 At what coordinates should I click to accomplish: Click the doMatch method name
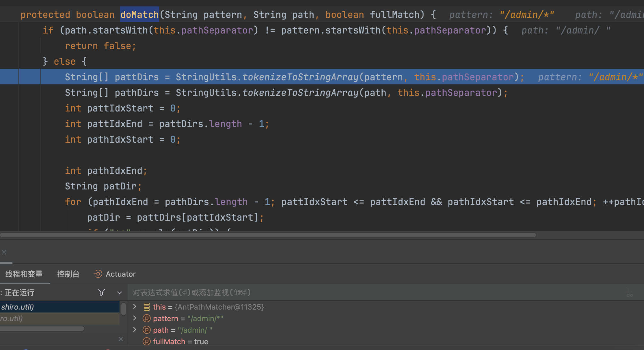(139, 14)
